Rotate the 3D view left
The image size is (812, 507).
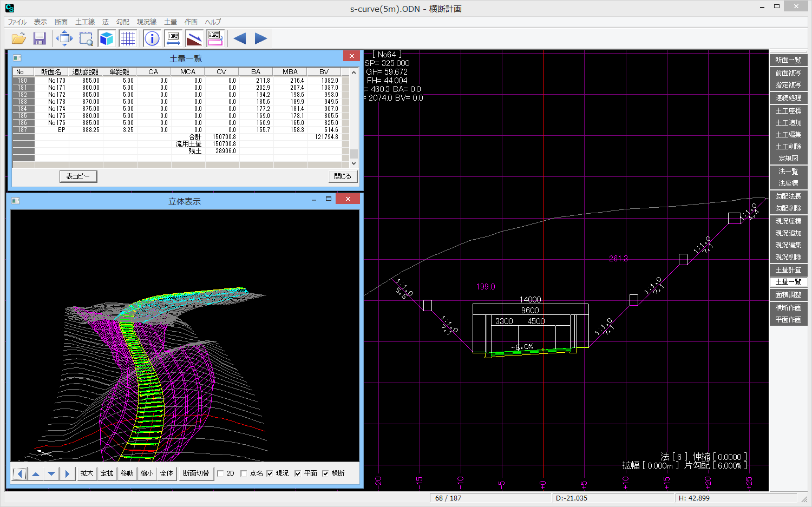(x=20, y=474)
